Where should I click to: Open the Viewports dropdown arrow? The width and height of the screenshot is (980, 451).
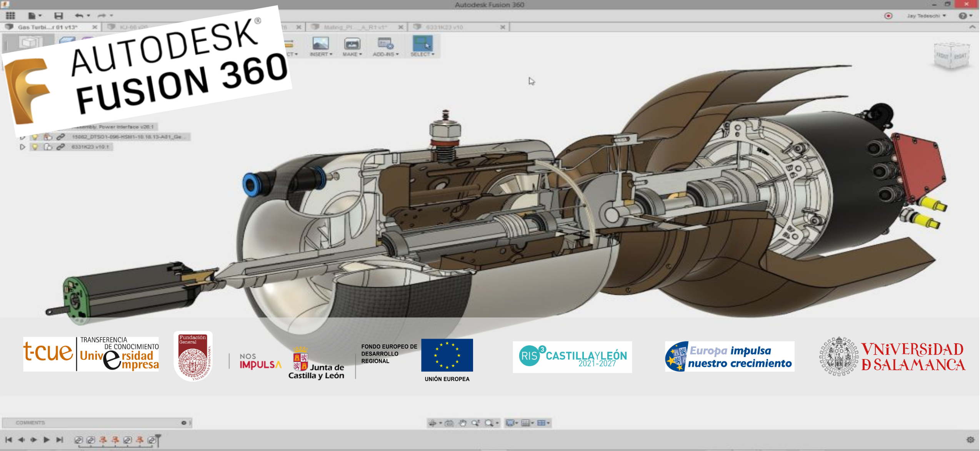point(548,423)
